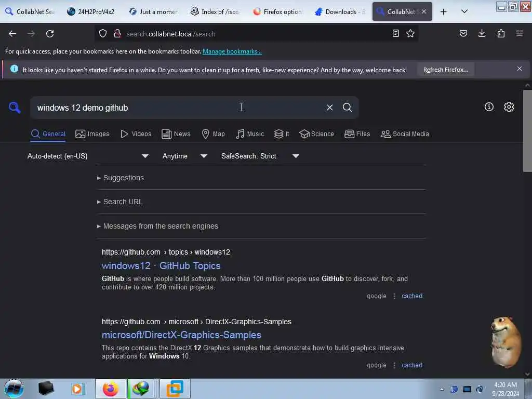
Task: Open the media player taskbar icon
Action: (x=77, y=389)
